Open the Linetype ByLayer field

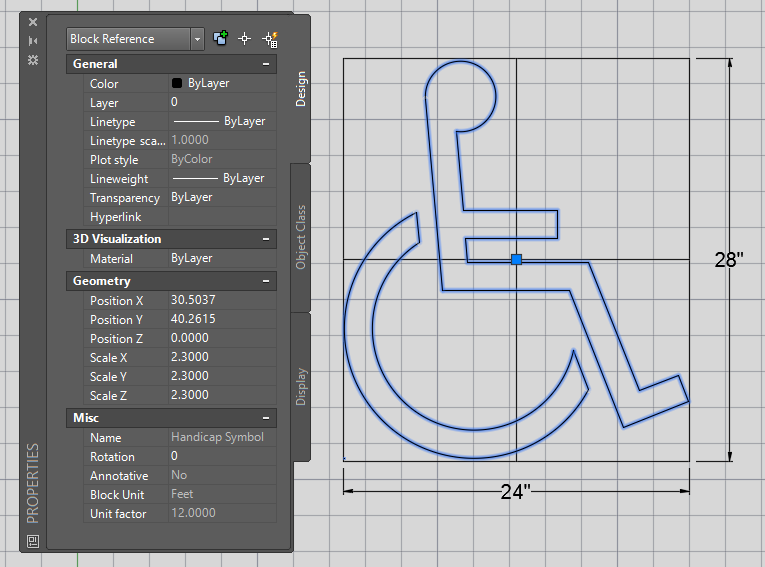pos(222,122)
